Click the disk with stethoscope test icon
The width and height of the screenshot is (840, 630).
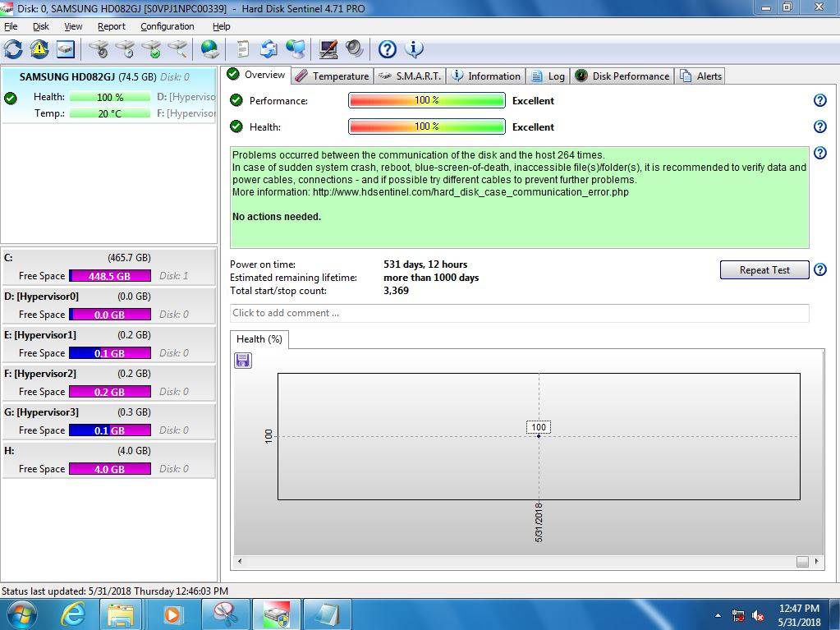click(x=99, y=49)
